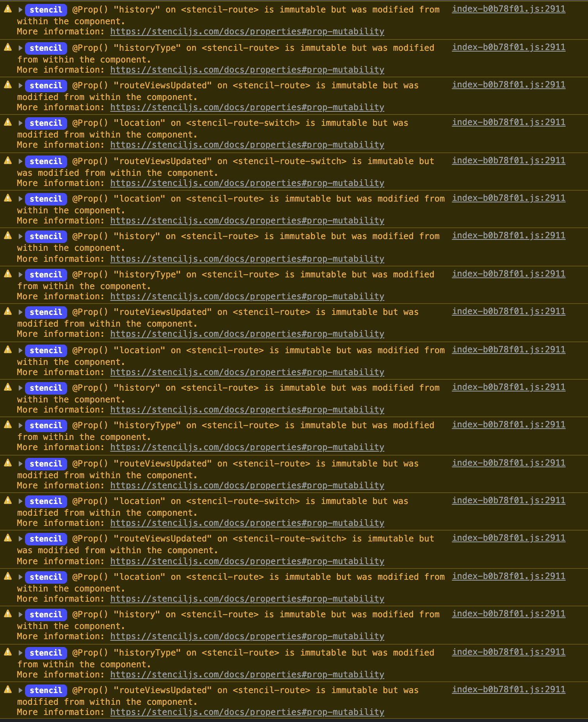Viewport: 588px width, 722px height.
Task: Click warning icon of first stencil-route-switch "location" entry
Action: click(8, 122)
